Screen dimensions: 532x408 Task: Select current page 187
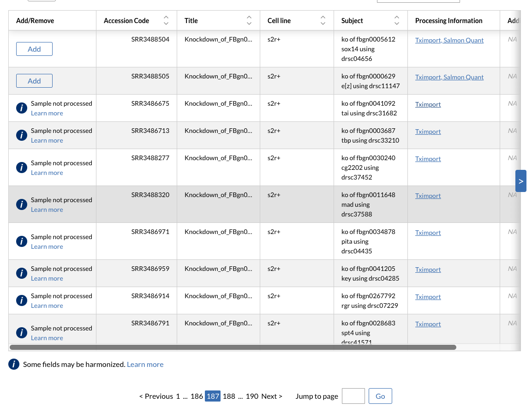click(213, 396)
